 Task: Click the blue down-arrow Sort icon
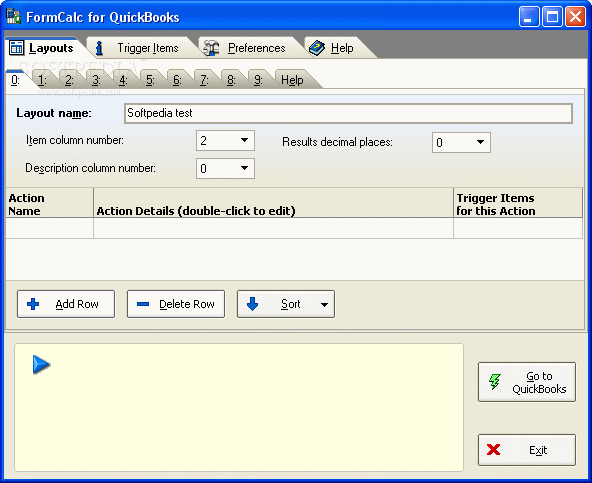pyautogui.click(x=252, y=304)
